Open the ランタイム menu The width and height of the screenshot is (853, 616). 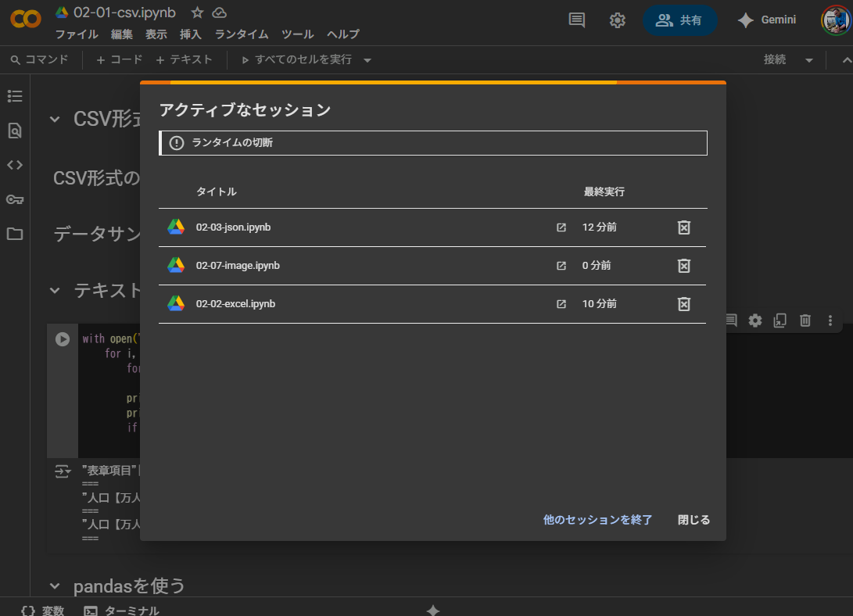click(x=242, y=34)
